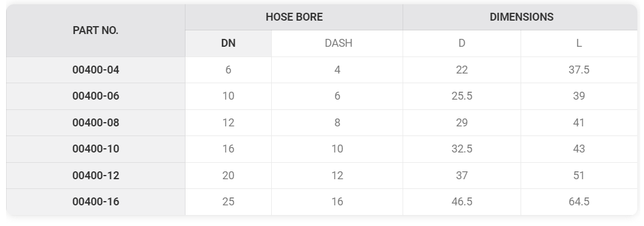This screenshot has width=644, height=226.
Task: Click the DASH column sub-header
Action: tap(337, 44)
